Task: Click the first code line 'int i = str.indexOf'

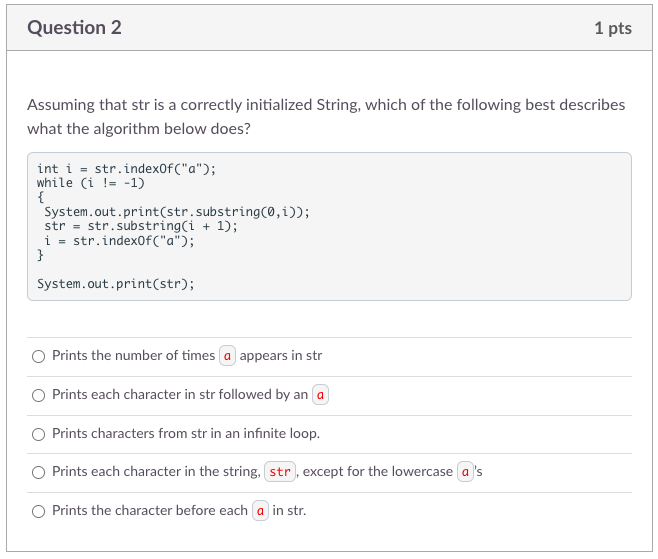Action: pos(126,169)
